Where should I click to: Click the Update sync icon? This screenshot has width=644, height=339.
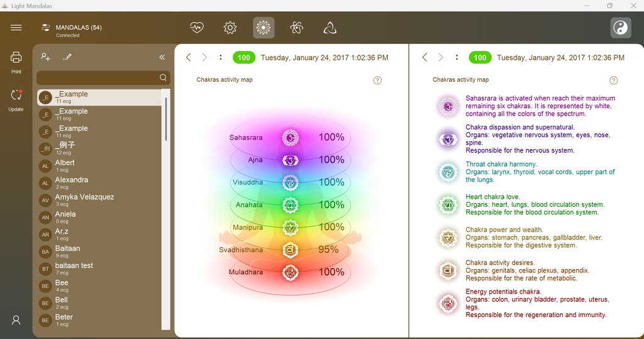pyautogui.click(x=16, y=100)
